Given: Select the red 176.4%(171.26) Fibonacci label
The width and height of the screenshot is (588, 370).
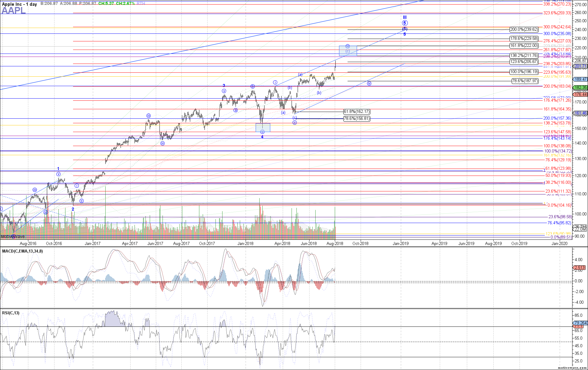Looking at the screenshot, I should [x=557, y=100].
